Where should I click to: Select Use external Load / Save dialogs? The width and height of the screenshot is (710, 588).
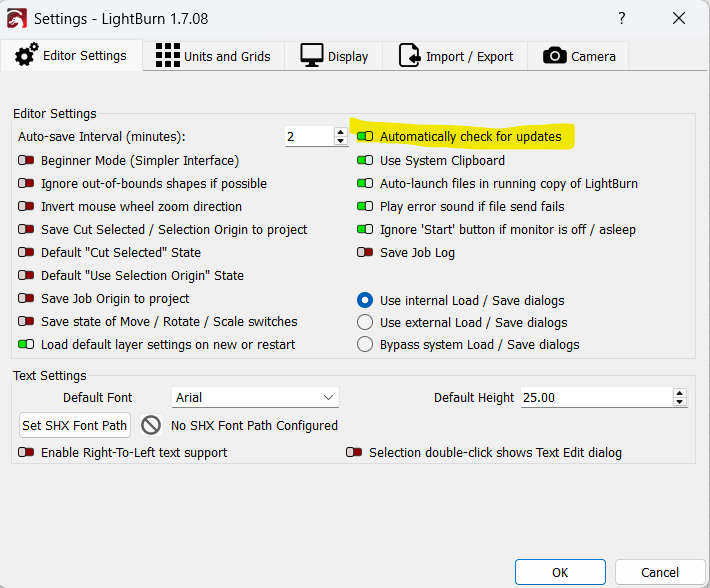tap(365, 322)
